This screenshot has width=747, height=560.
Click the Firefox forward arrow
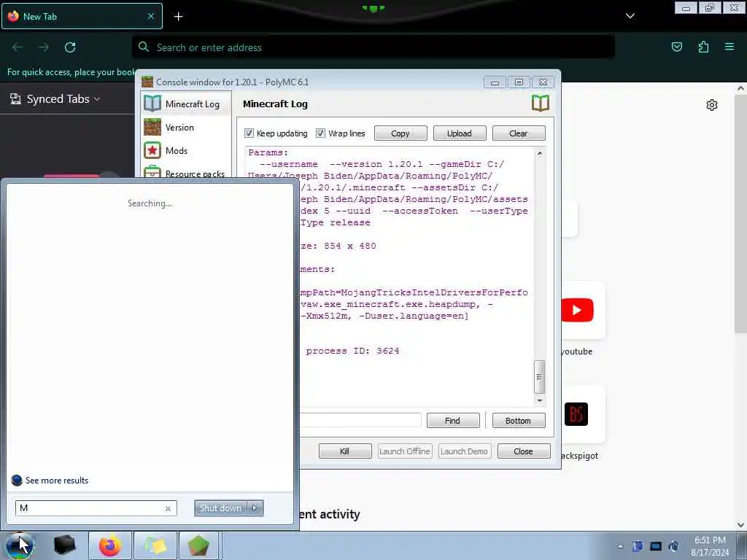click(x=44, y=47)
